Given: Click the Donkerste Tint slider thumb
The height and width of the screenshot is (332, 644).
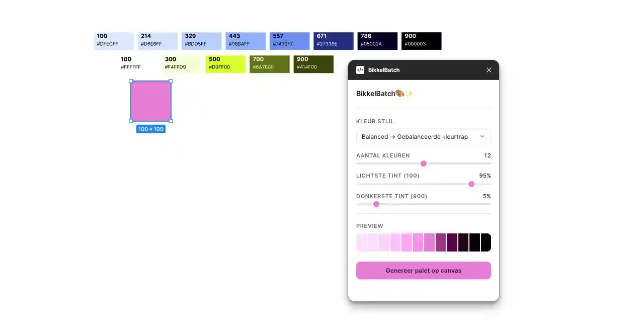Looking at the screenshot, I should click(x=376, y=204).
